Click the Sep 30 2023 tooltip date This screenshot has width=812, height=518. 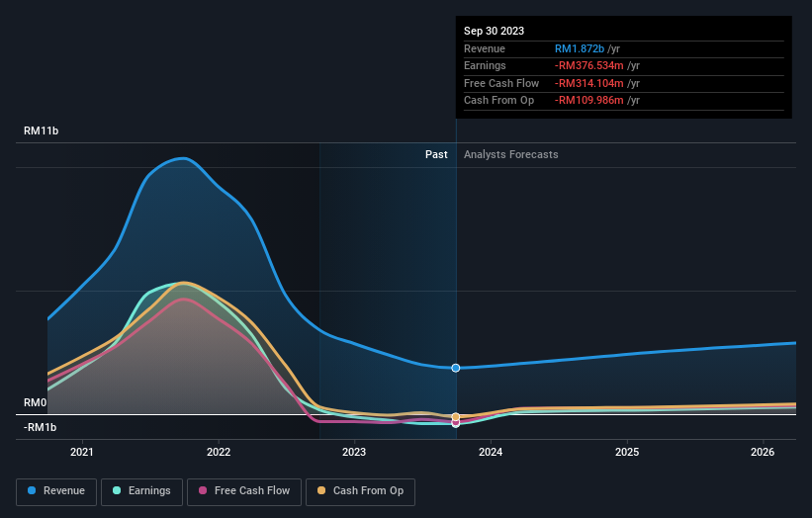tap(495, 31)
